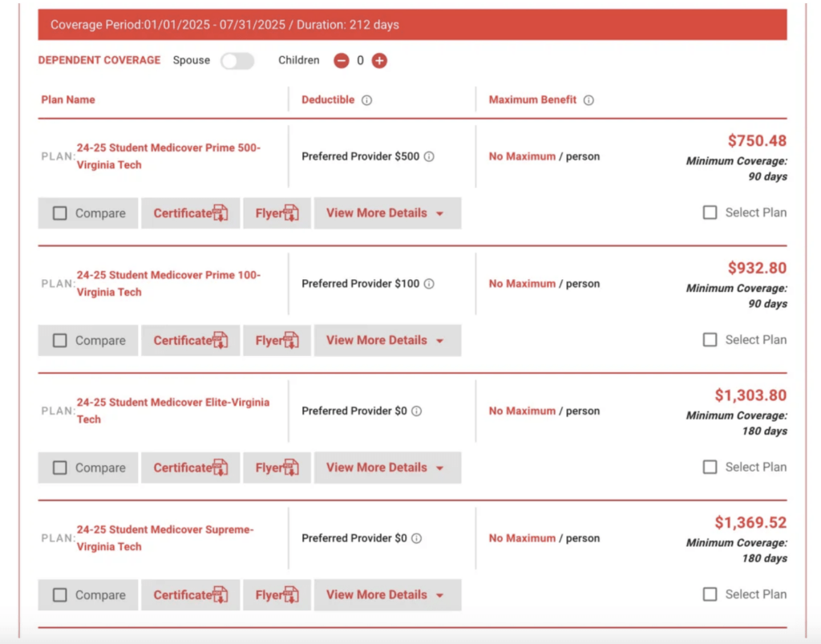Download Certificate for Prime 500 plan
The width and height of the screenshot is (821, 644).
tap(191, 213)
